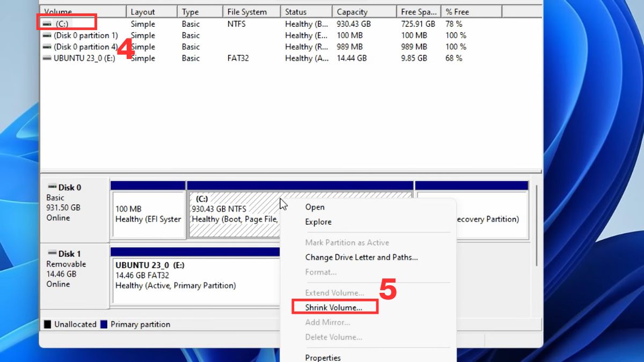
Task: Click the UBUNTU 23_0 (E:) volume row icon
Action: (x=47, y=58)
